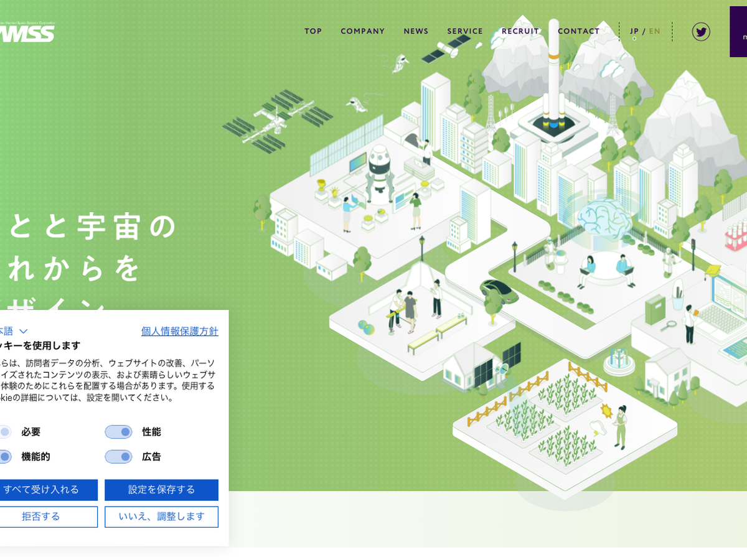Click the purple box at top right

coord(738,32)
